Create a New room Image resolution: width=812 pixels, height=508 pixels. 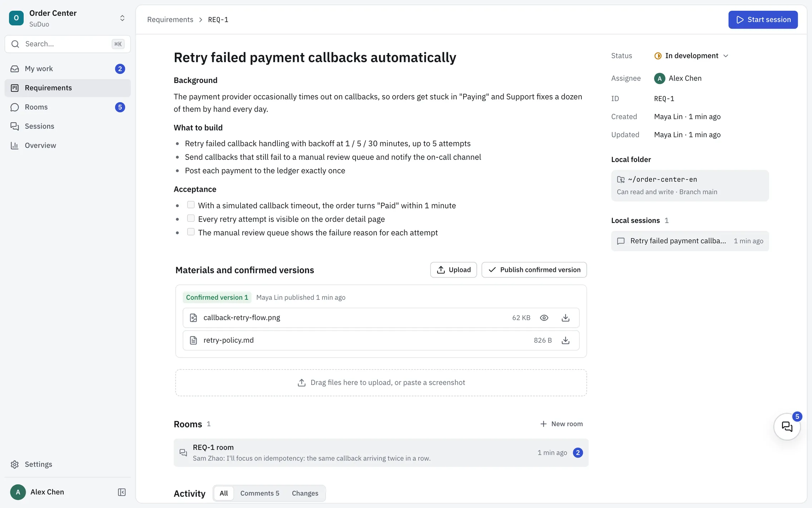(561, 424)
